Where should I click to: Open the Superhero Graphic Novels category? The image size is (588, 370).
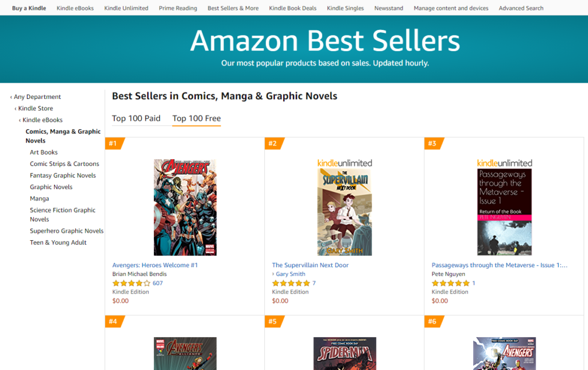[x=67, y=231]
